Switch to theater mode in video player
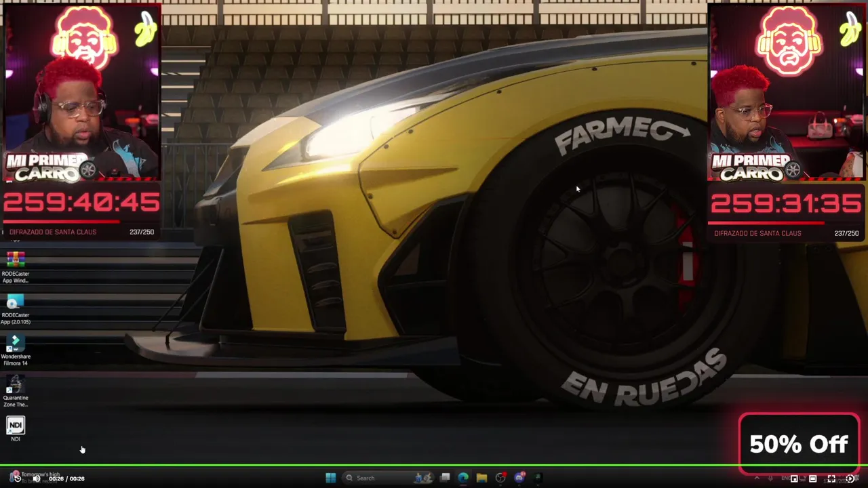The width and height of the screenshot is (868, 488). [x=812, y=479]
